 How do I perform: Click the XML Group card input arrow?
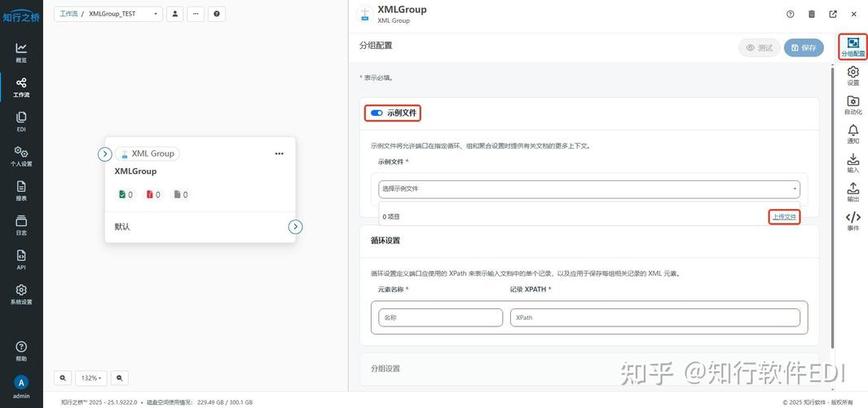coord(105,153)
